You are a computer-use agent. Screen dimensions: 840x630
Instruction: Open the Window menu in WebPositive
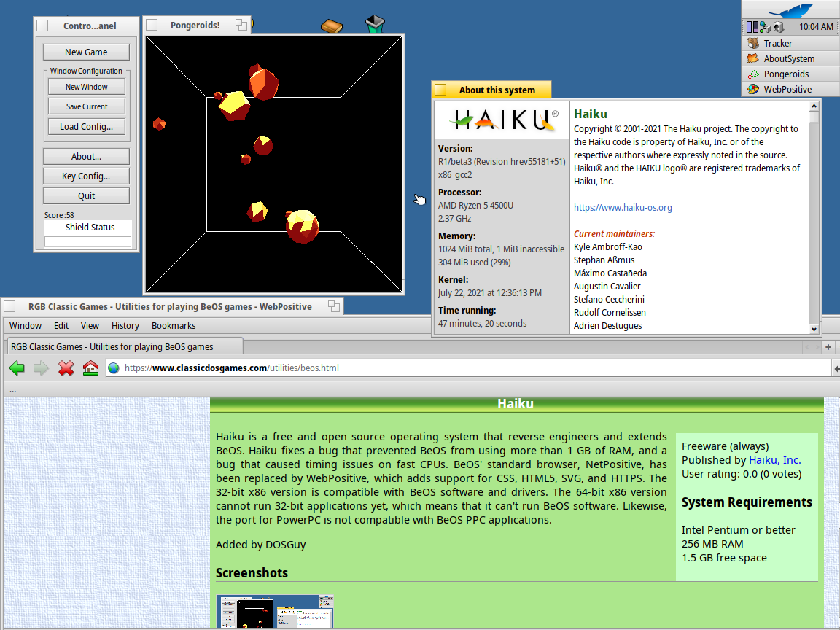[26, 326]
